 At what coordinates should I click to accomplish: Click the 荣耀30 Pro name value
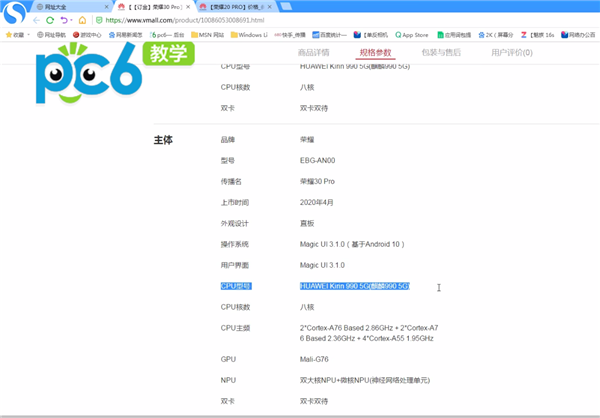tap(317, 181)
